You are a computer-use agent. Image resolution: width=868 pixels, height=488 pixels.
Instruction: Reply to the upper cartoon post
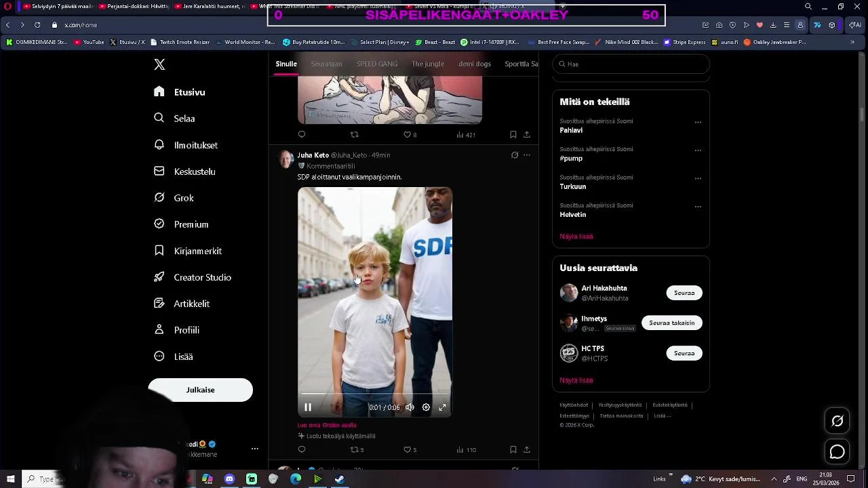click(x=302, y=135)
